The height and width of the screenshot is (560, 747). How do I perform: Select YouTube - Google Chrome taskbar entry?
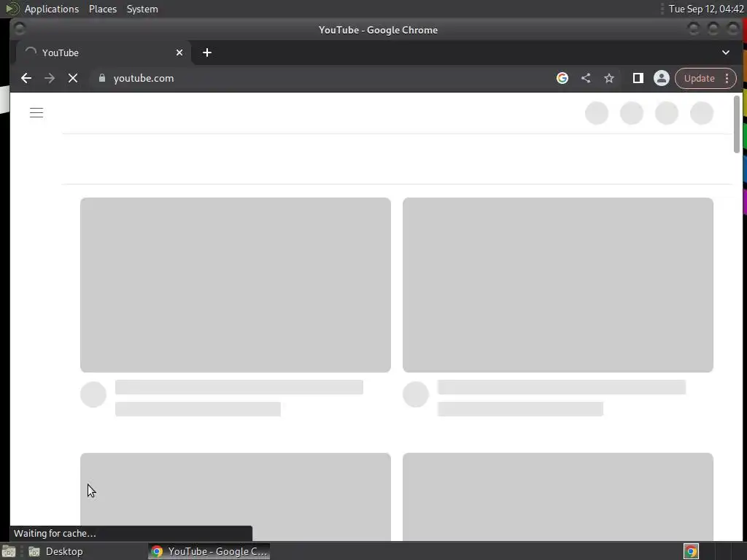[x=209, y=551]
